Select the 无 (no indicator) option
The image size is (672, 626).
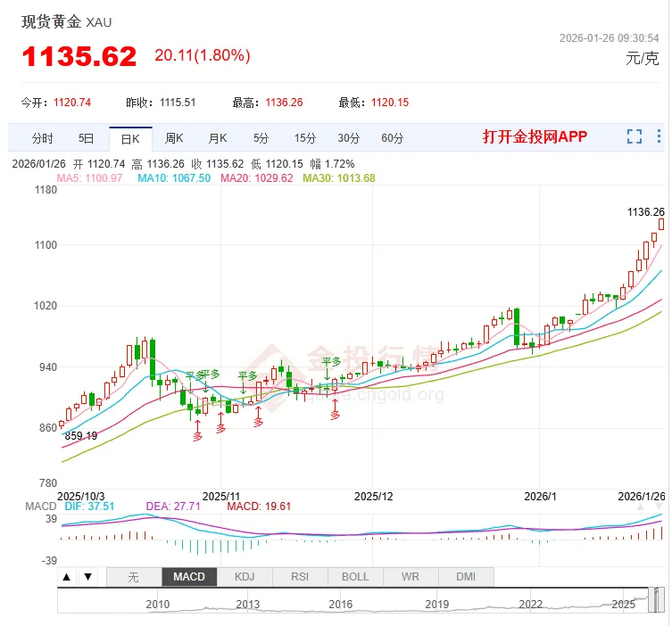point(133,577)
